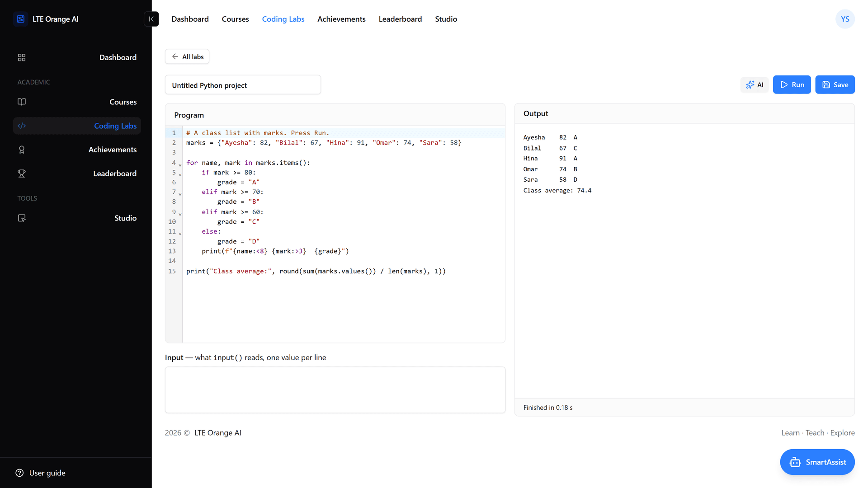Click the Studio icon in sidebar
Image resolution: width=868 pixels, height=488 pixels.
coord(22,218)
